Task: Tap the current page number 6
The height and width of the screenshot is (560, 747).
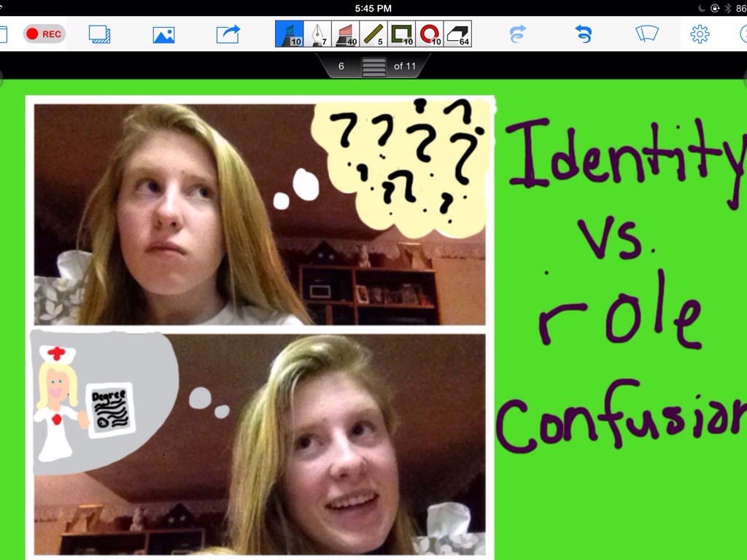Action: tap(341, 66)
